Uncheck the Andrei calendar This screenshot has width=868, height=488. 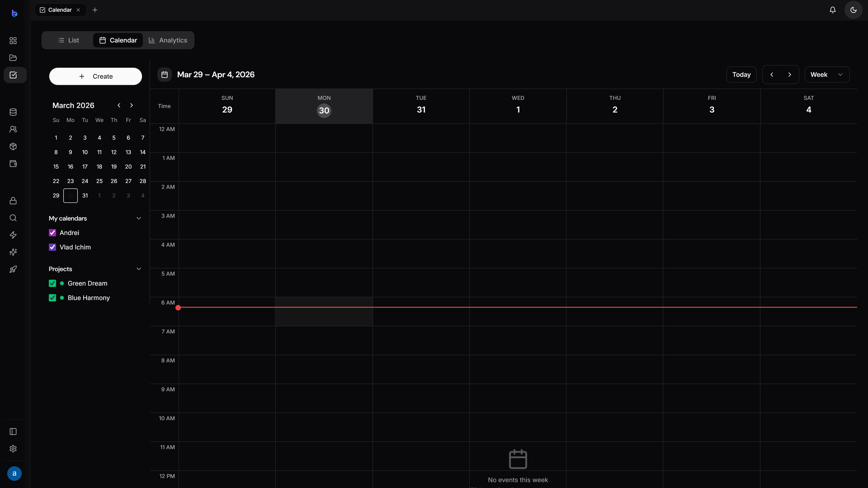[52, 233]
